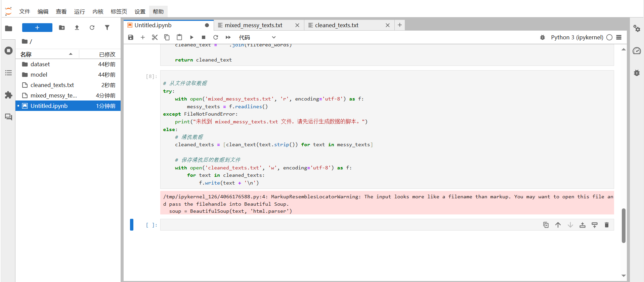Duplicate the active cell
The height and width of the screenshot is (282, 644).
coord(546,225)
